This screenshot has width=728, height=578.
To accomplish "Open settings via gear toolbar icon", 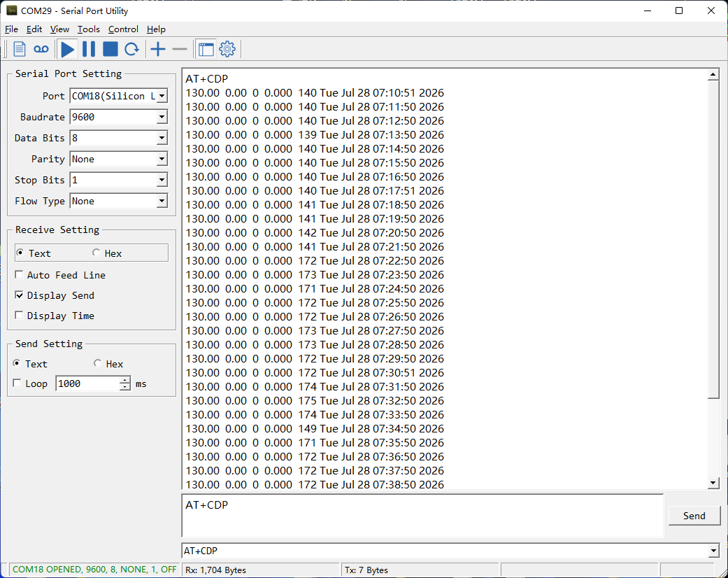I will pos(227,49).
